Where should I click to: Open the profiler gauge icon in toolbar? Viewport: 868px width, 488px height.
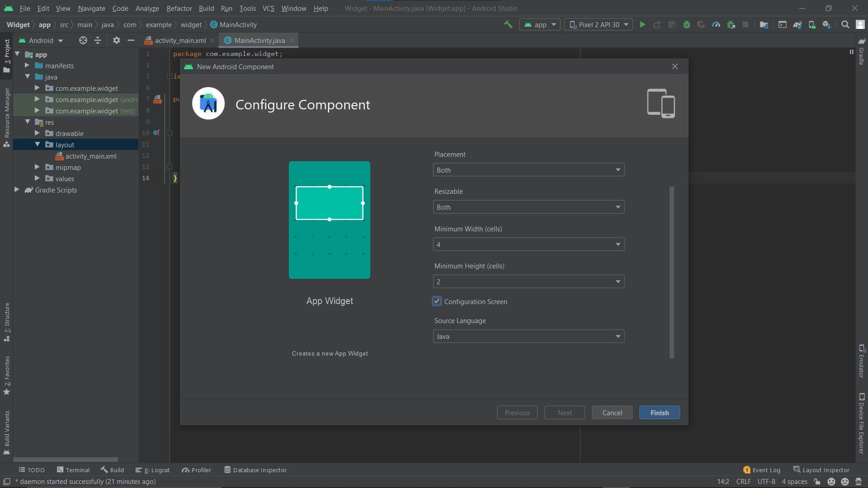tap(716, 24)
